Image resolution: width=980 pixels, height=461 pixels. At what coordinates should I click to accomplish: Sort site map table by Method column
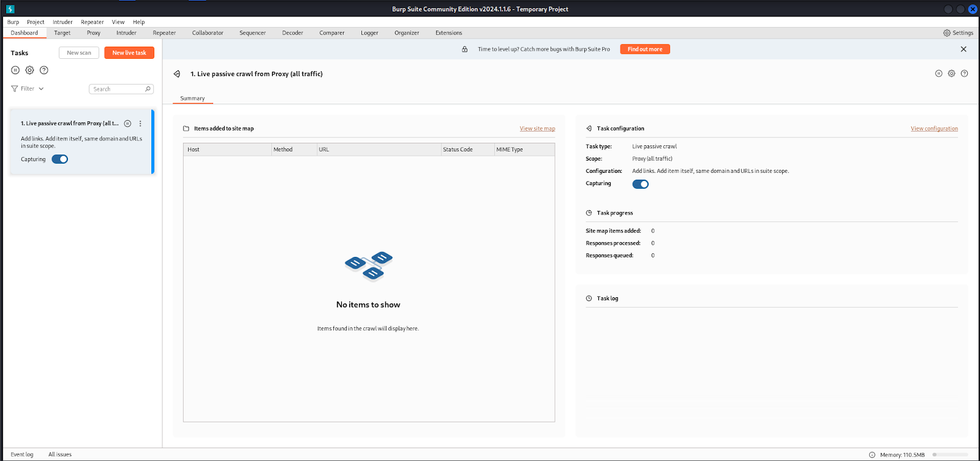coord(294,150)
